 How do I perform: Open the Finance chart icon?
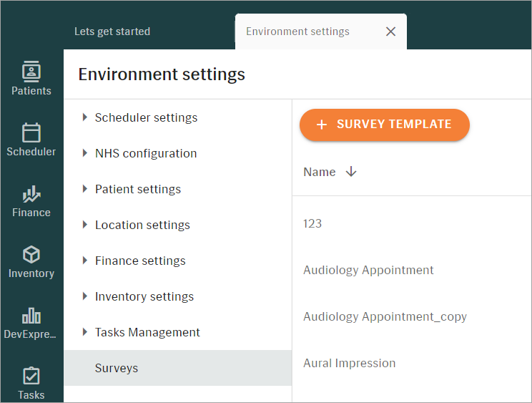point(31,193)
